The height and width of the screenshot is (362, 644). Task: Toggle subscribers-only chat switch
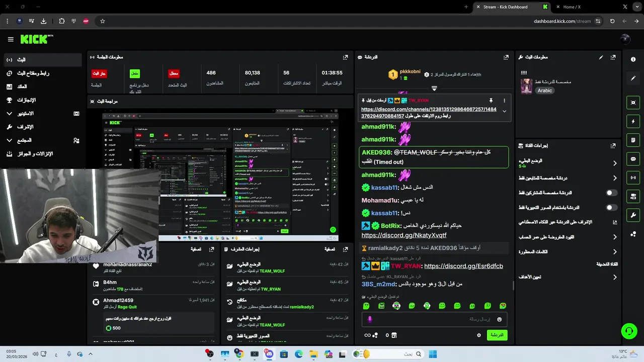click(x=611, y=193)
